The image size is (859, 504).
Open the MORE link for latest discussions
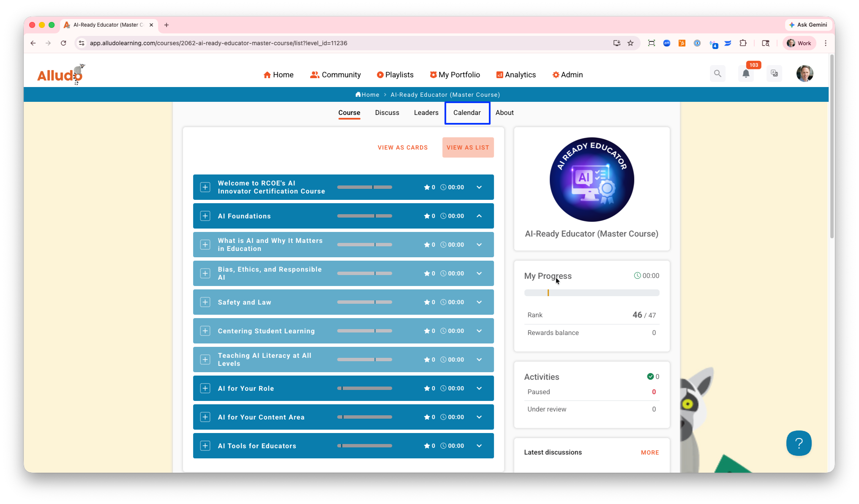(x=649, y=452)
